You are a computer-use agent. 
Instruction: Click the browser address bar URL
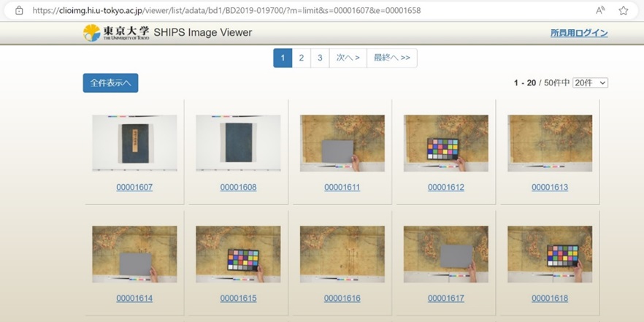coord(226,11)
